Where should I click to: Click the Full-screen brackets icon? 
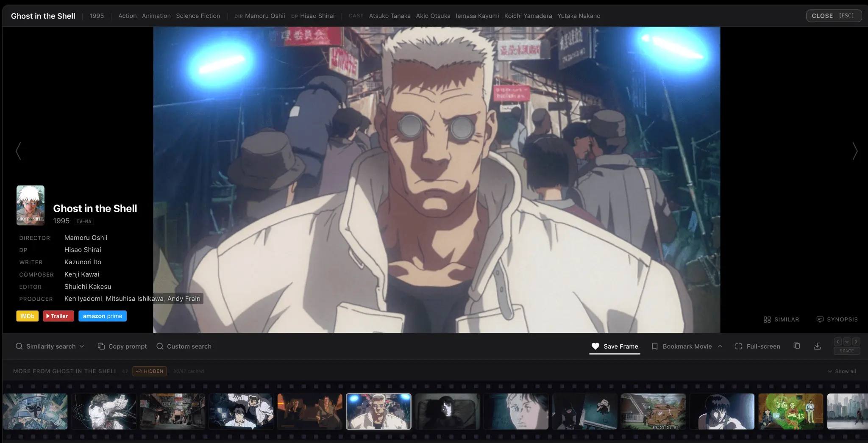coord(738,346)
